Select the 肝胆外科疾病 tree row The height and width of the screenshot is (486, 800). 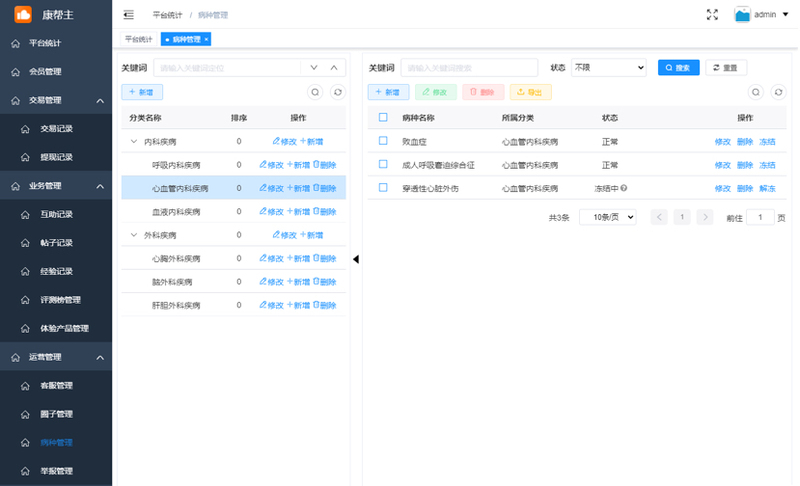(234, 305)
